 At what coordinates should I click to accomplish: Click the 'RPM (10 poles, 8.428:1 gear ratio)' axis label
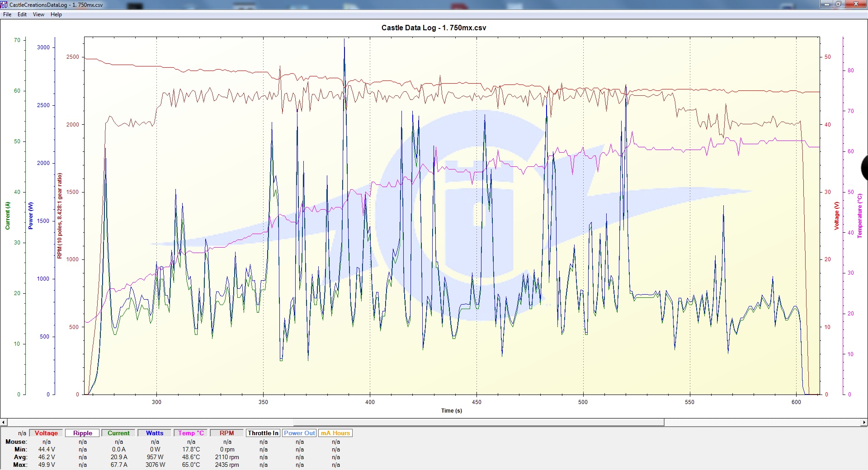tap(59, 216)
